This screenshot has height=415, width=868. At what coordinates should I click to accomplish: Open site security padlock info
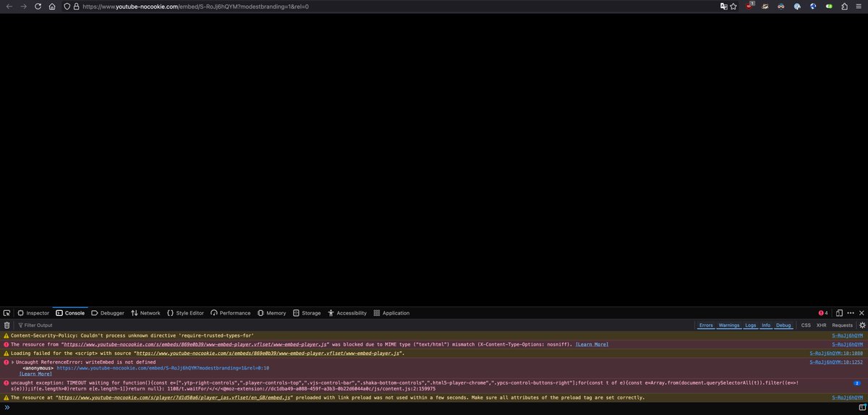[77, 6]
